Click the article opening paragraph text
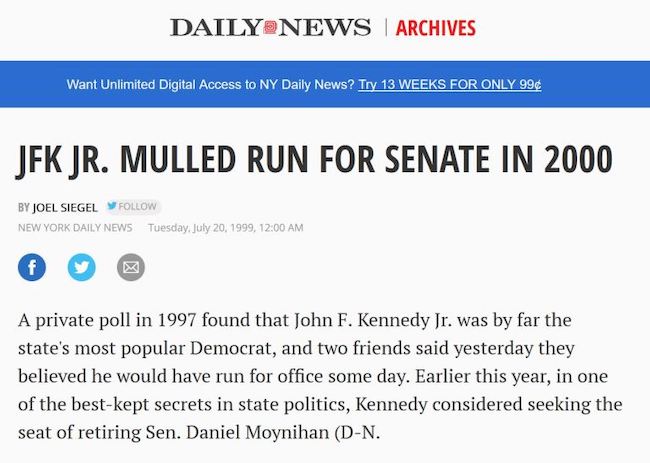The image size is (650, 463). 320,376
